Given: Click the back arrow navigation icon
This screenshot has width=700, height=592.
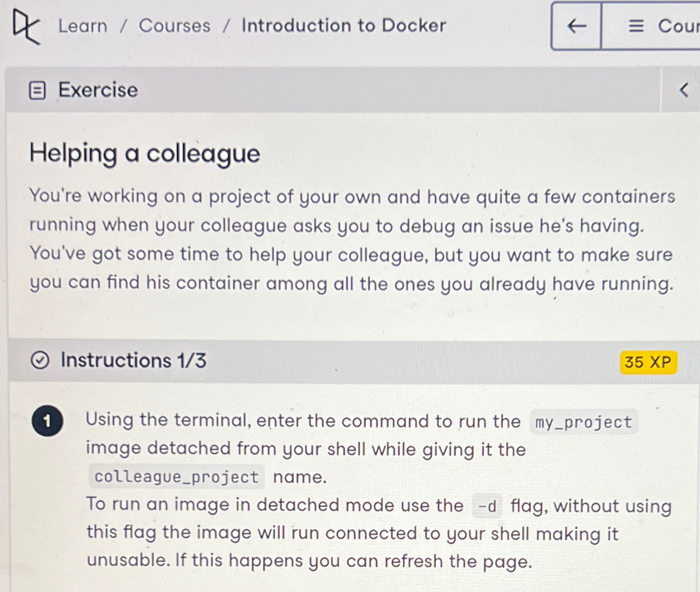Looking at the screenshot, I should [577, 26].
